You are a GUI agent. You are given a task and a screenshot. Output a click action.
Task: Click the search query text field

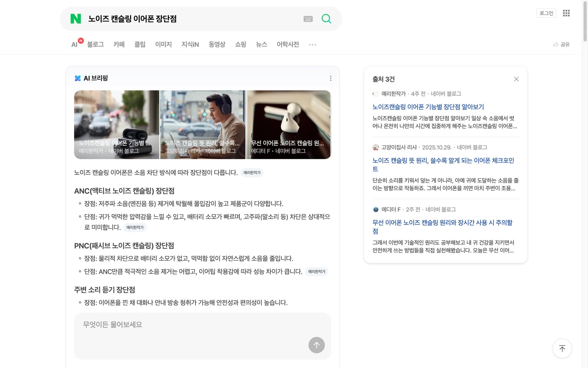coord(193,19)
